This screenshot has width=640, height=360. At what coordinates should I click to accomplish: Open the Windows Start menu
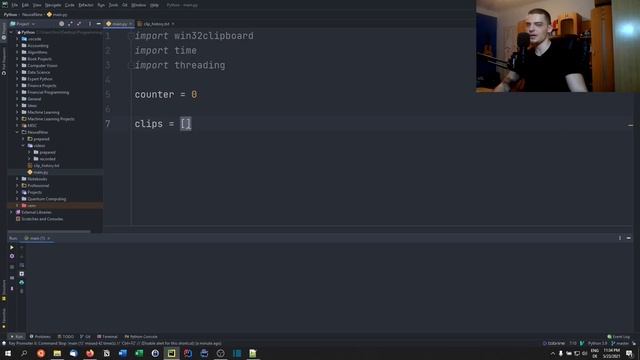(x=8, y=353)
